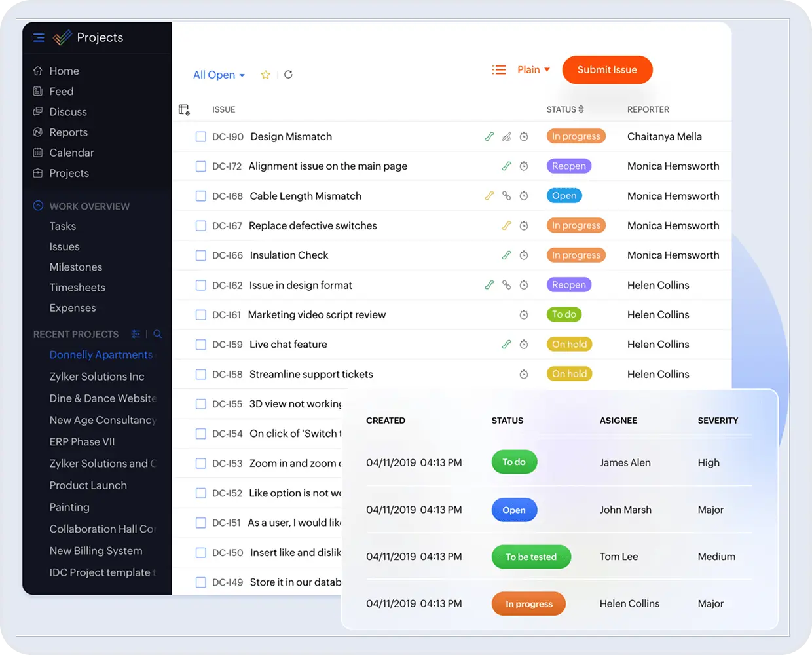
Task: Change the To do status on DC-I61
Action: 564,314
